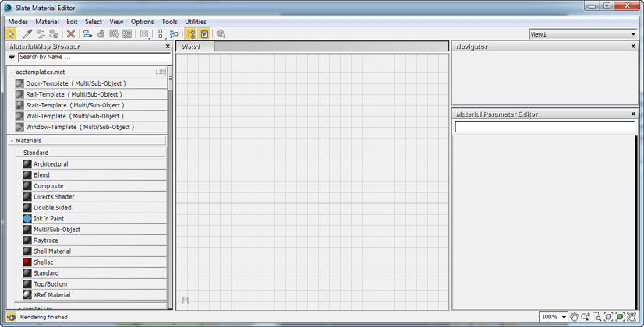Delete selected with the red X icon
This screenshot has height=327, width=644.
tap(71, 34)
